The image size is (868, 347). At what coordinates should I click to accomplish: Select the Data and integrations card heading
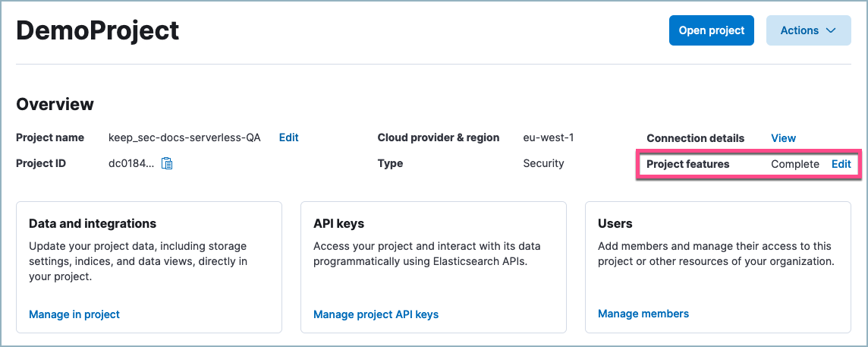93,223
